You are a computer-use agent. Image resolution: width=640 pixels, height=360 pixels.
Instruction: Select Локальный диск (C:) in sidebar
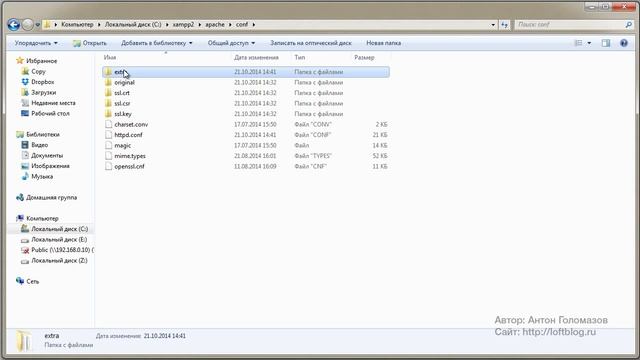pyautogui.click(x=60, y=229)
